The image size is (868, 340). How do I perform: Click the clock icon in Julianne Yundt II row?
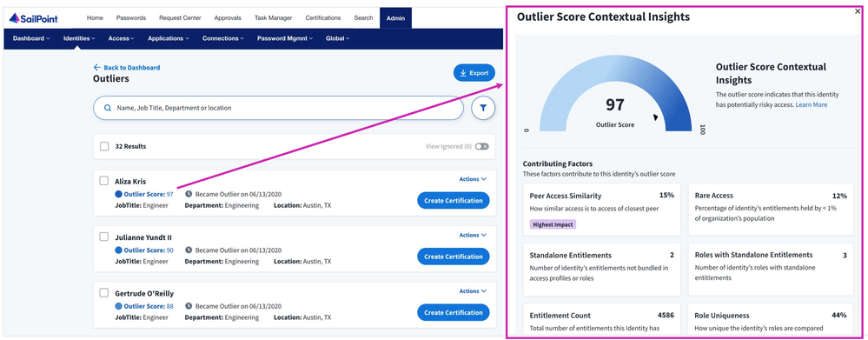189,250
